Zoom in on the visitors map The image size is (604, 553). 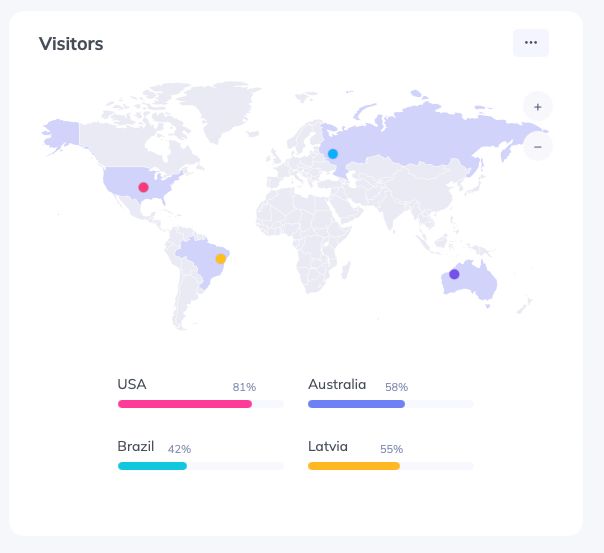pyautogui.click(x=537, y=106)
